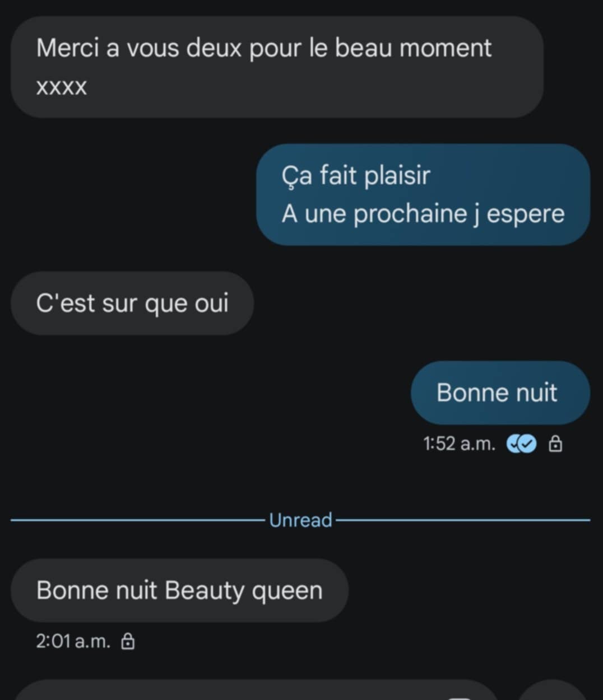The width and height of the screenshot is (603, 700).
Task: Focus the message input field at bottom
Action: pos(255,691)
